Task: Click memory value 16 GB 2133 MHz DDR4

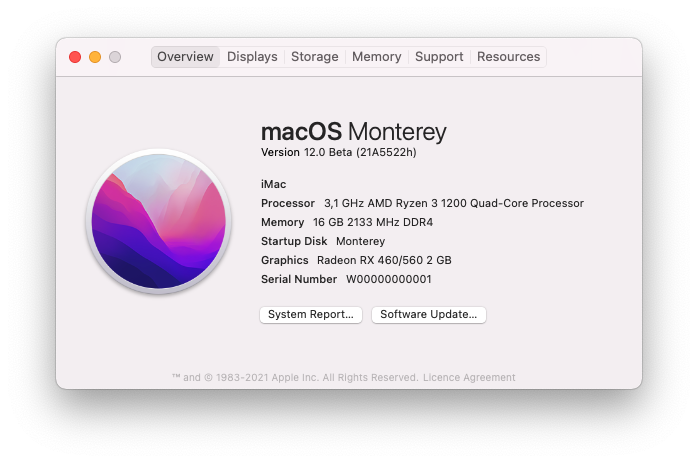Action: (373, 222)
